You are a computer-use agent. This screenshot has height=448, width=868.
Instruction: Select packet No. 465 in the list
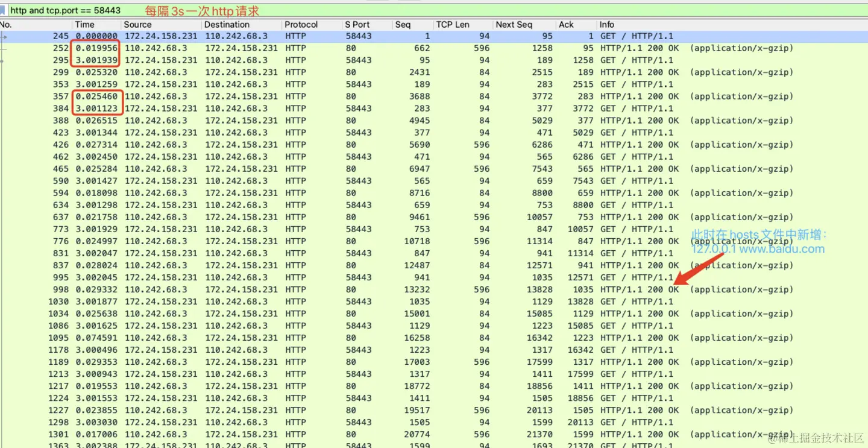point(434,169)
